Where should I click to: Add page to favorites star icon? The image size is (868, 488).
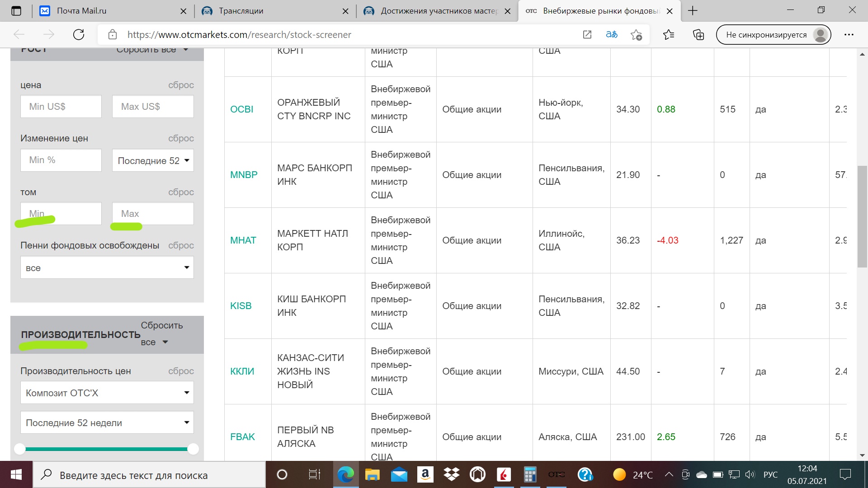point(637,35)
